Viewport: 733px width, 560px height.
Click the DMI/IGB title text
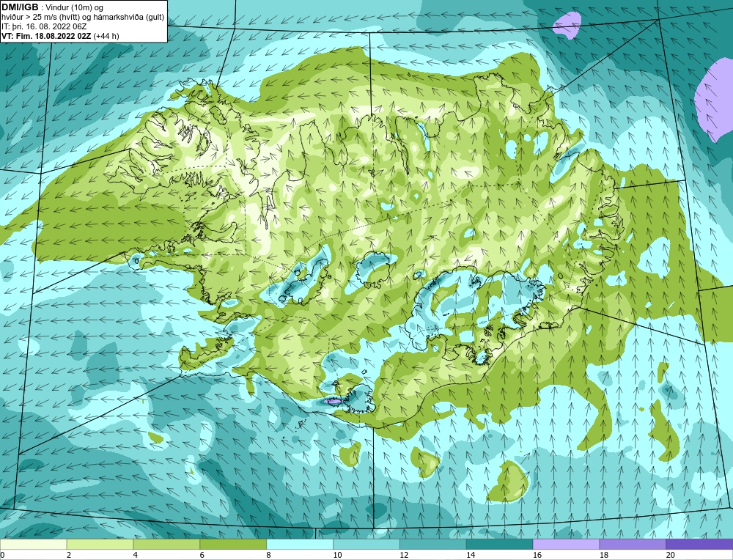point(20,7)
